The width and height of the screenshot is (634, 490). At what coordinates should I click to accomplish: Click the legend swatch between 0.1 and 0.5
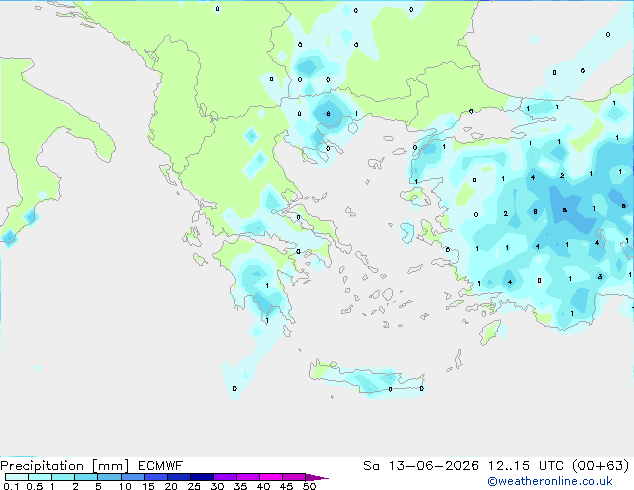click(17, 477)
